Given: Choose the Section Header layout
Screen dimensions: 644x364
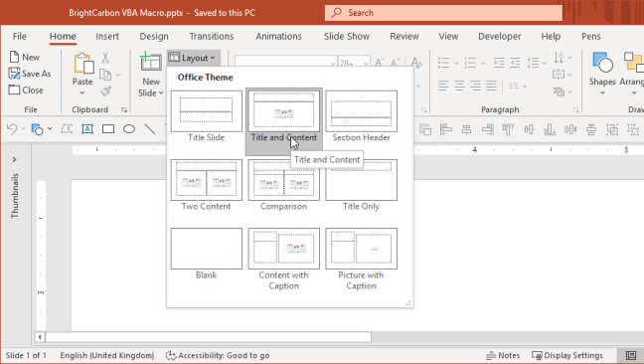Looking at the screenshot, I should pos(362,116).
